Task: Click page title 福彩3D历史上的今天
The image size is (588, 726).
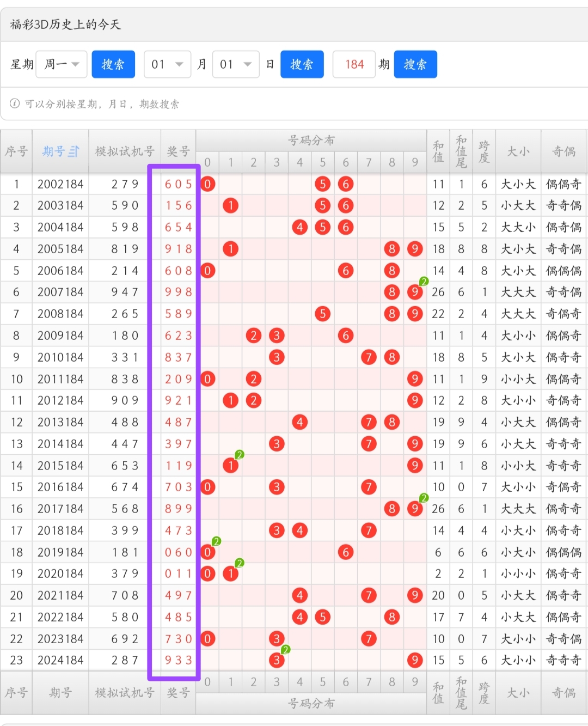Action: click(65, 24)
